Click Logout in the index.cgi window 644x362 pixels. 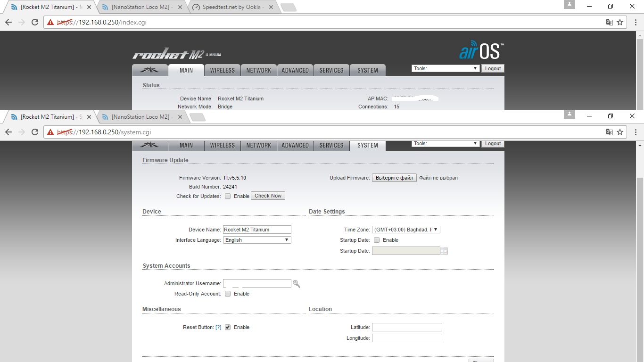(x=493, y=68)
